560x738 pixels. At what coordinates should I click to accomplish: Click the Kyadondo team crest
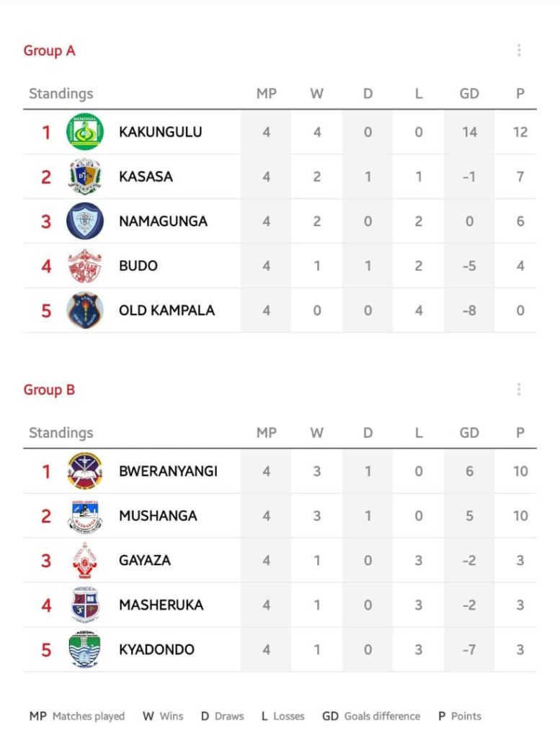[85, 649]
